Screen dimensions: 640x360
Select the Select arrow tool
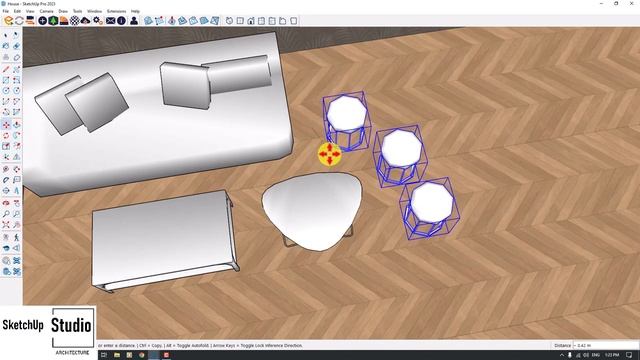pos(6,36)
